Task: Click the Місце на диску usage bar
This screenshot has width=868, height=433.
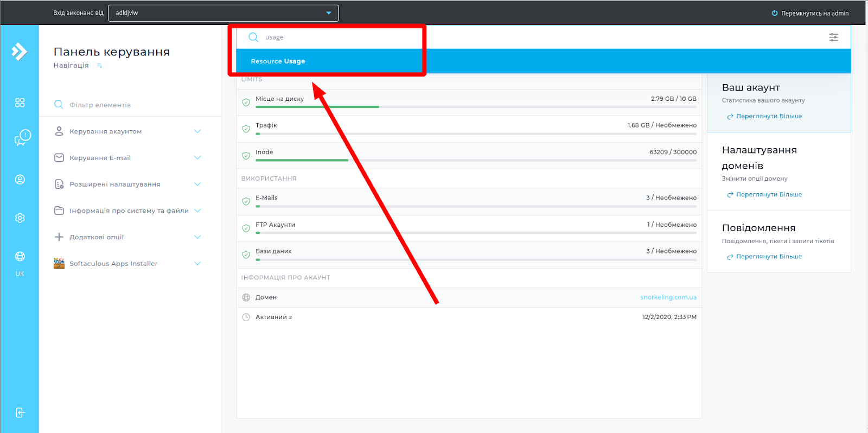Action: coord(476,107)
